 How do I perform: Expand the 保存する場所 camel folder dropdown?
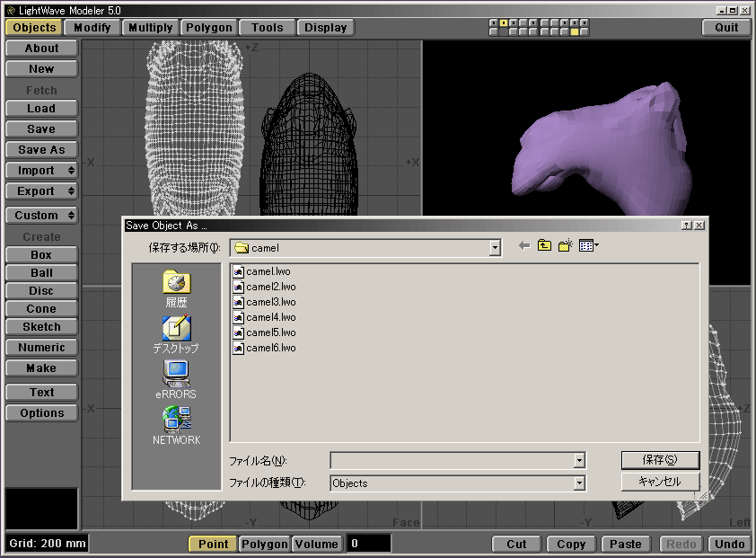495,248
